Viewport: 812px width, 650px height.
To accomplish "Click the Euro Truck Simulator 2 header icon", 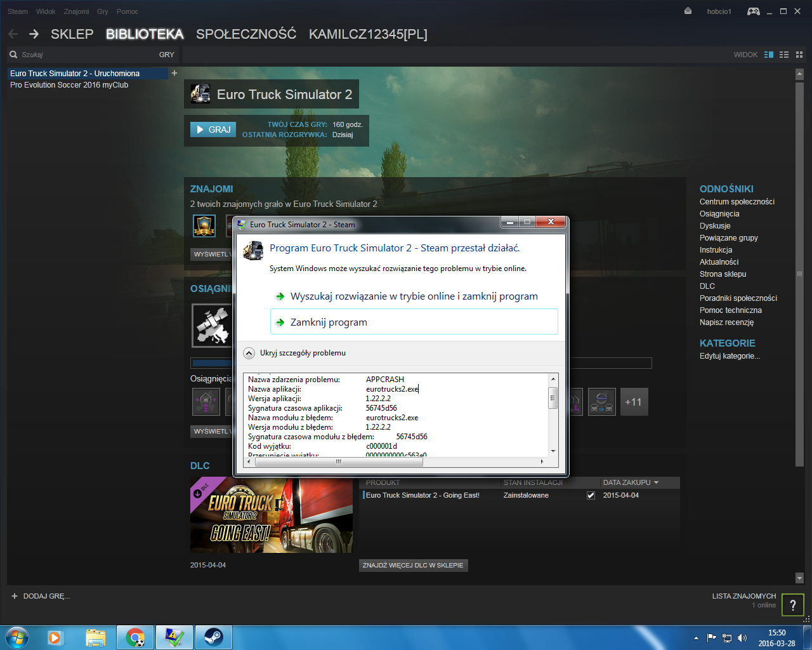I will click(x=200, y=94).
